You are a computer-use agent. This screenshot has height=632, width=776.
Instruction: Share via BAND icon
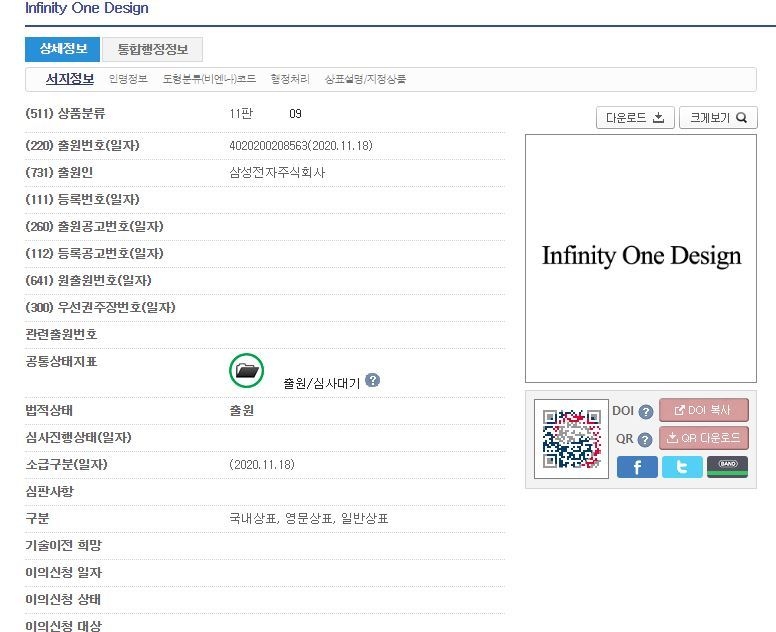(x=728, y=467)
